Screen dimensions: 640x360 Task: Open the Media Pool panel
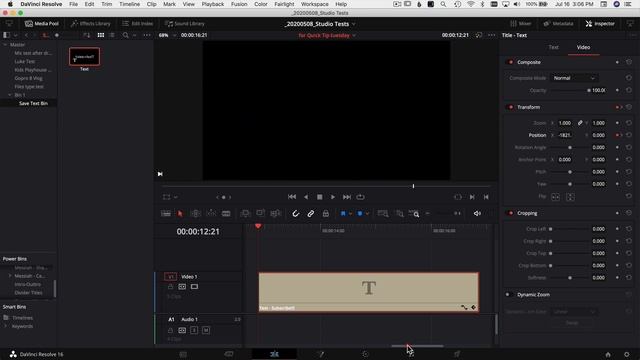tap(42, 24)
